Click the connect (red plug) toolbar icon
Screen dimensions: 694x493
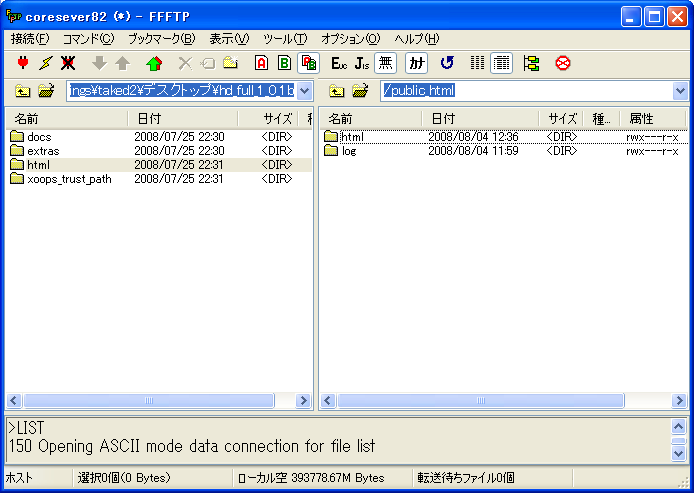(x=23, y=63)
